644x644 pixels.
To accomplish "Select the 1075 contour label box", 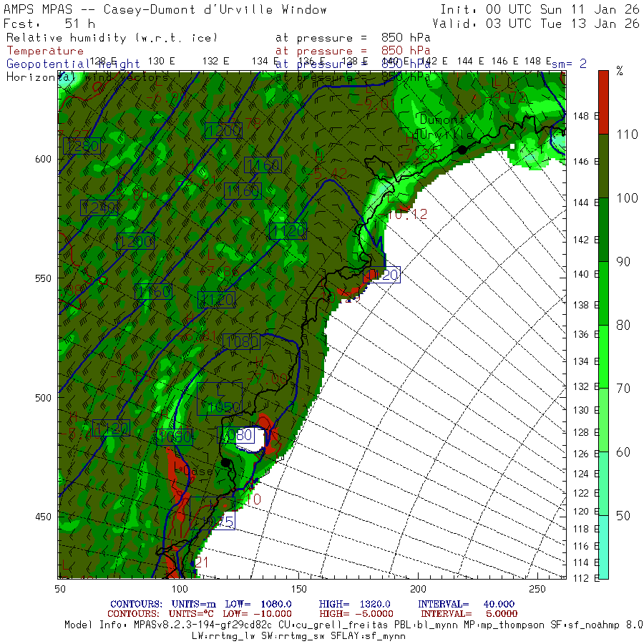I will [213, 522].
